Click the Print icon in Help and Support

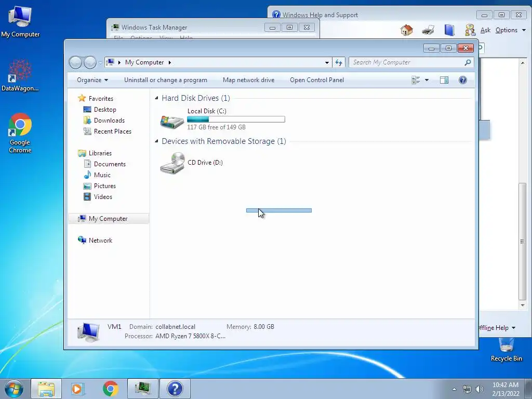click(x=428, y=30)
